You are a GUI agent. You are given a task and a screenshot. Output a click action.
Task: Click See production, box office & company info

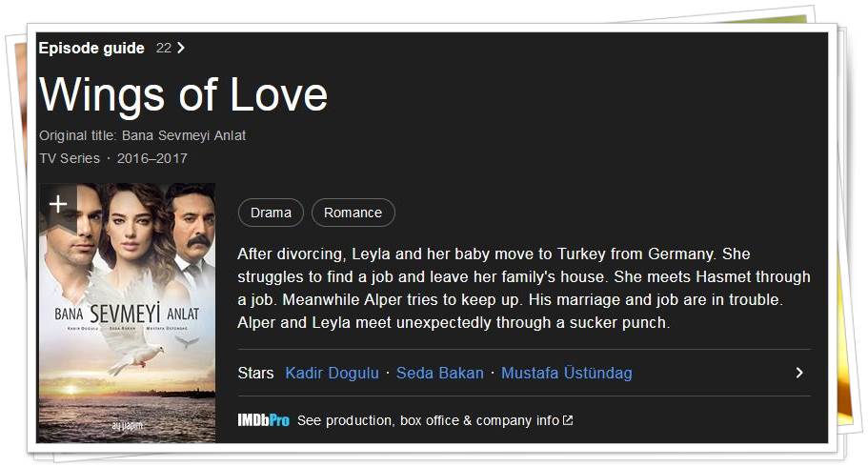tap(428, 420)
